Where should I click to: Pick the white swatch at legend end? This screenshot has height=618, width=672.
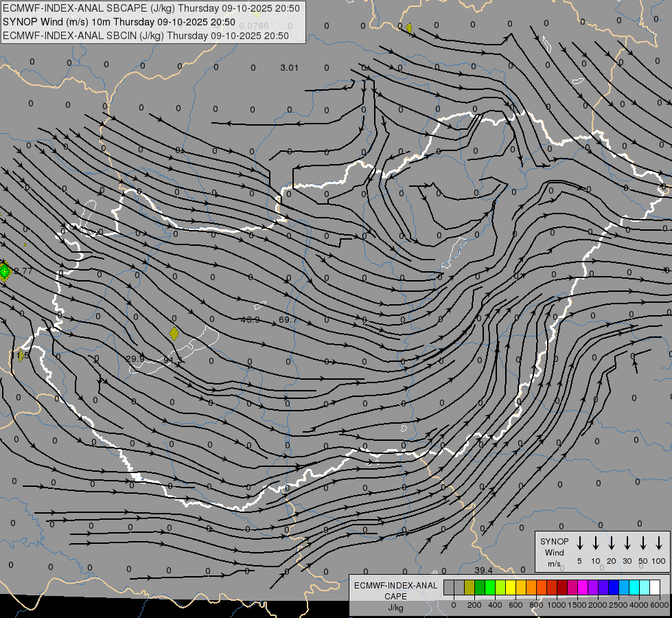point(654,587)
